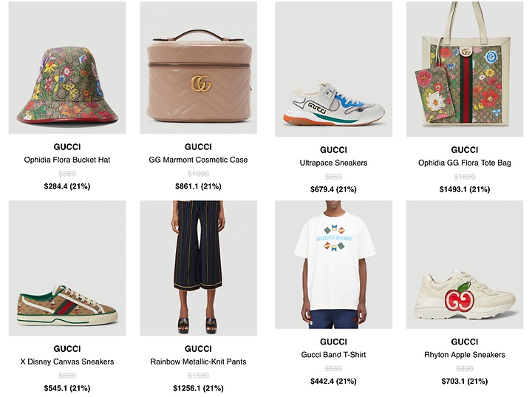View the Ultrapace Sneakers product image
Image resolution: width=532 pixels, height=397 pixels.
333,69
